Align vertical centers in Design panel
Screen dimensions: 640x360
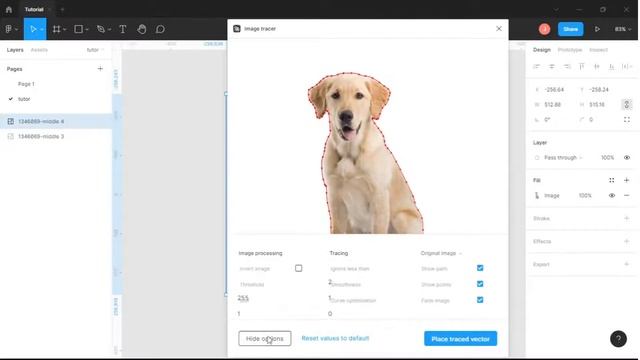click(597, 66)
